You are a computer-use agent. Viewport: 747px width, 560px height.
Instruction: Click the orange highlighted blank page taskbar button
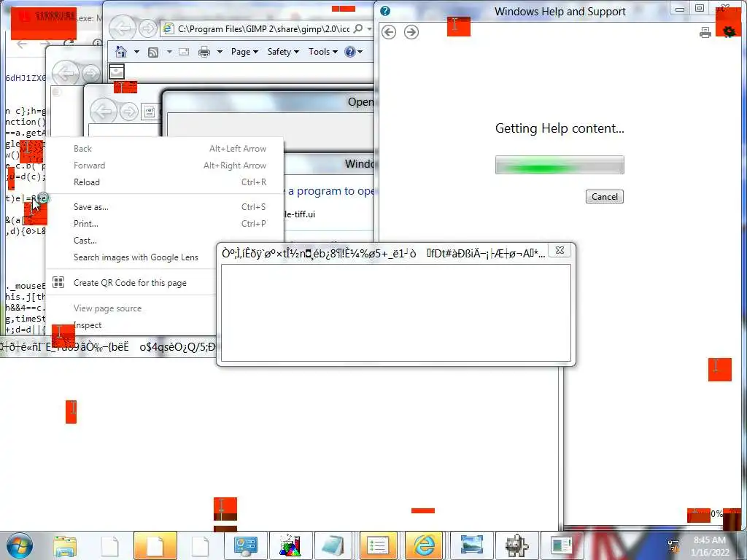click(155, 545)
